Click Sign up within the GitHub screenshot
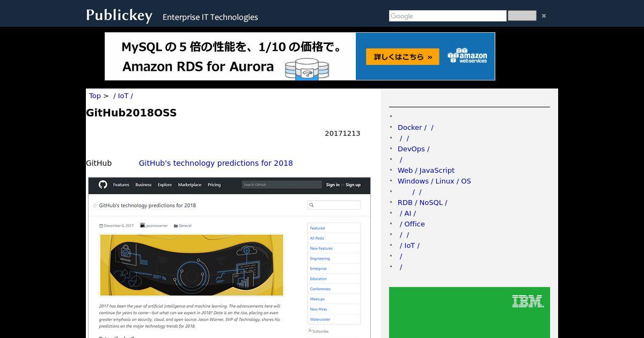This screenshot has height=338, width=644. (x=353, y=185)
